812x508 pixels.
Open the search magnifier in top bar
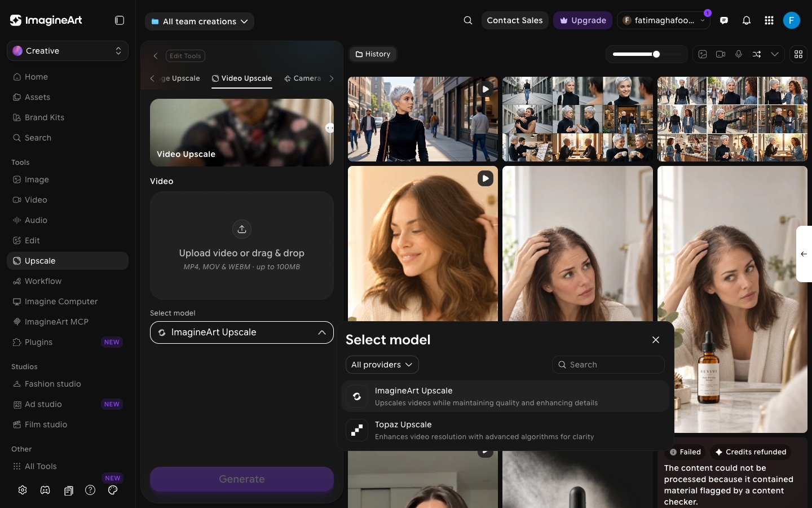468,20
